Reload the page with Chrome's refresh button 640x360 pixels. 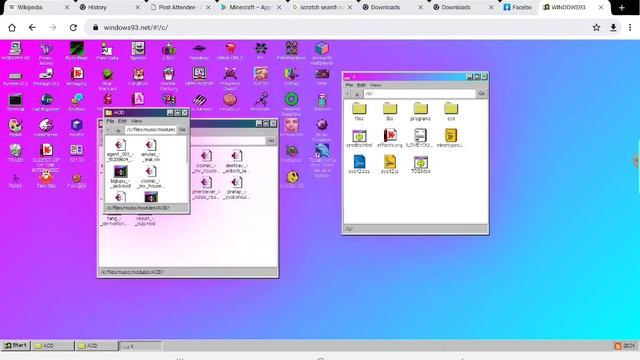click(73, 27)
